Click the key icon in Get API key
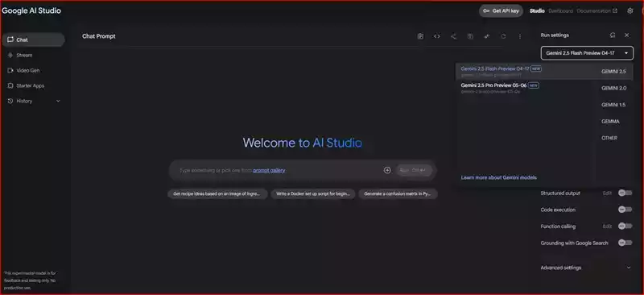This screenshot has height=295, width=644. (x=486, y=11)
